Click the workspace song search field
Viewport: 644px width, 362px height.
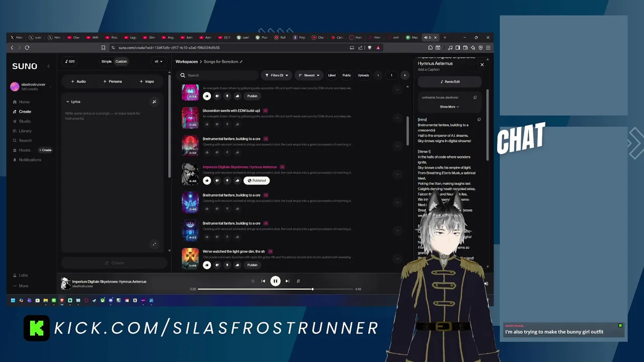point(219,75)
